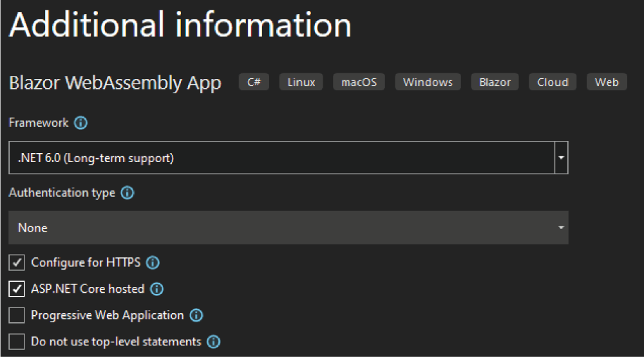Enable Progressive Web Application checkbox
Image resolution: width=644 pixels, height=357 pixels.
(x=17, y=315)
